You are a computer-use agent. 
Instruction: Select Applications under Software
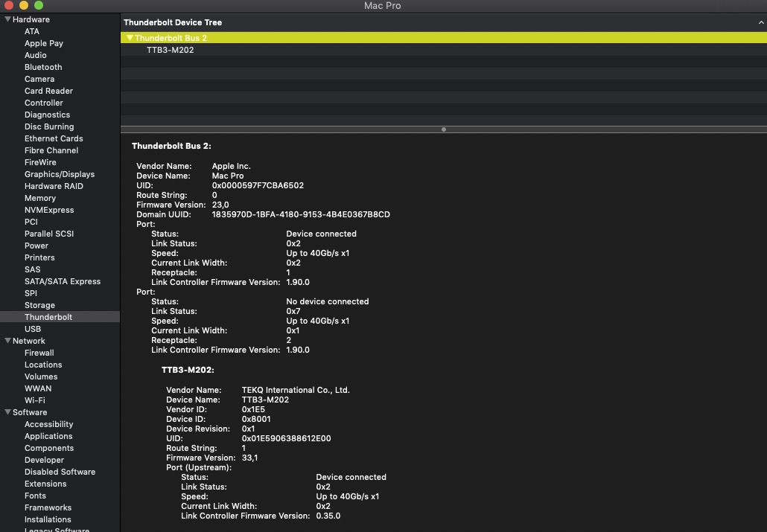click(x=48, y=436)
